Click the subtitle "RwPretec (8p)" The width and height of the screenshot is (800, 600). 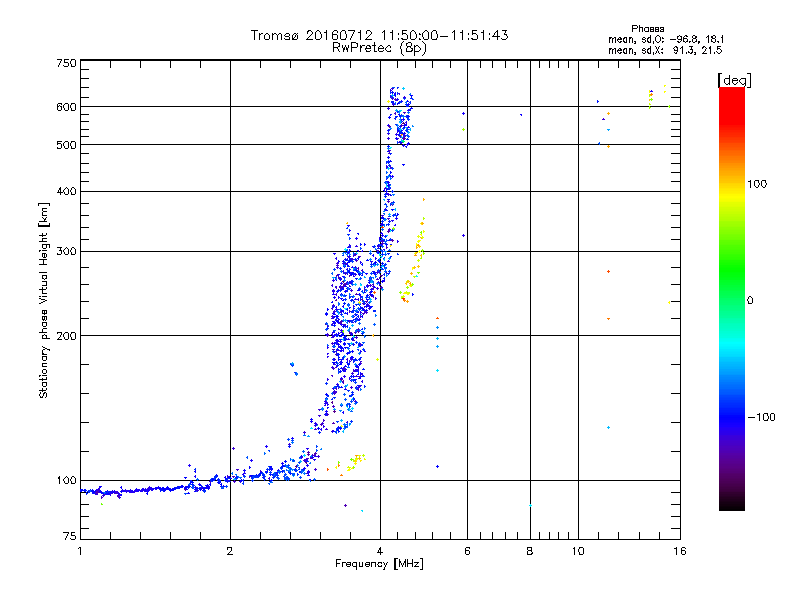click(379, 48)
